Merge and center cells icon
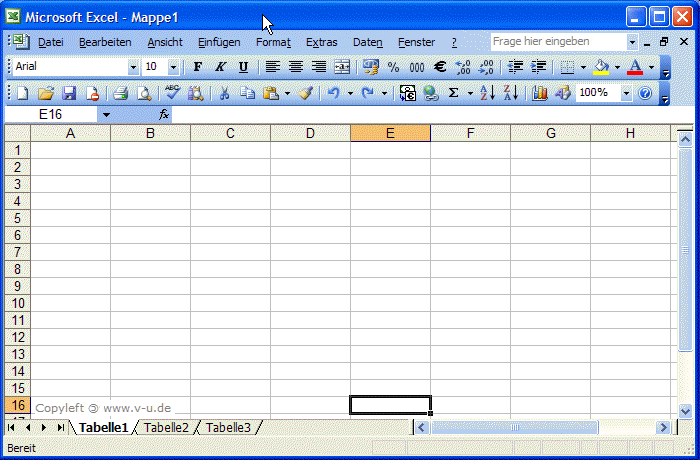This screenshot has height=460, width=700. (342, 67)
